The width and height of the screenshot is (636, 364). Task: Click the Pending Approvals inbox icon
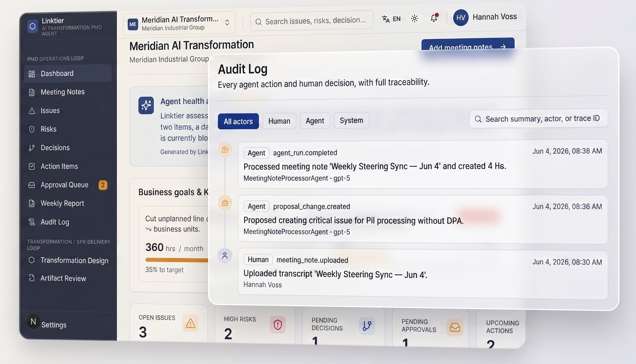455,327
